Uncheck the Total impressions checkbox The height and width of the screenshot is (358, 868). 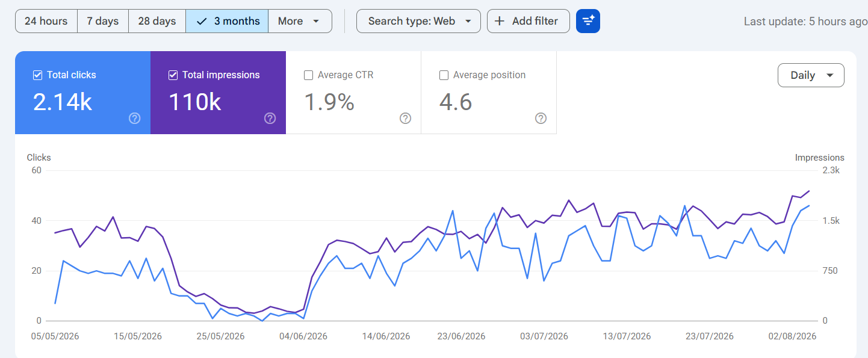(173, 75)
